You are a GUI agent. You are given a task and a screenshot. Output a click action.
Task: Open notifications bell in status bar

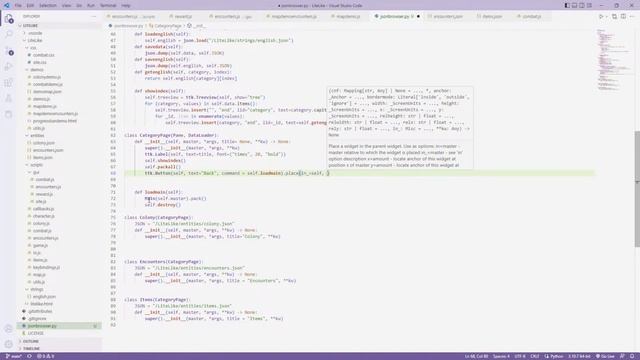632,356
